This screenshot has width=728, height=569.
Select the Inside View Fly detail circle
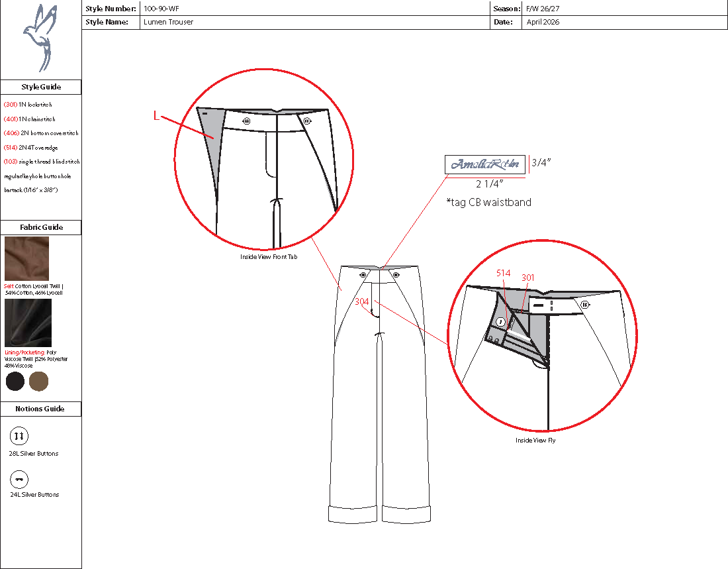(x=545, y=341)
